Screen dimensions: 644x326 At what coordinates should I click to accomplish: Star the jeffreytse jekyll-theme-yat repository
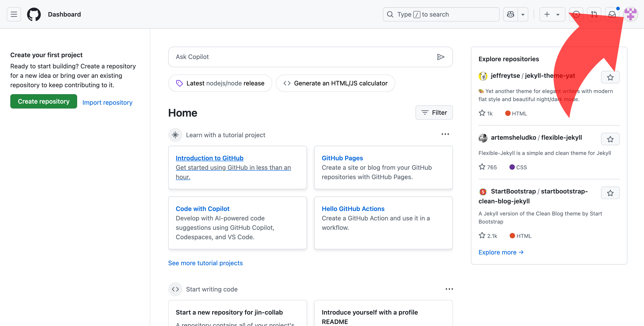610,77
